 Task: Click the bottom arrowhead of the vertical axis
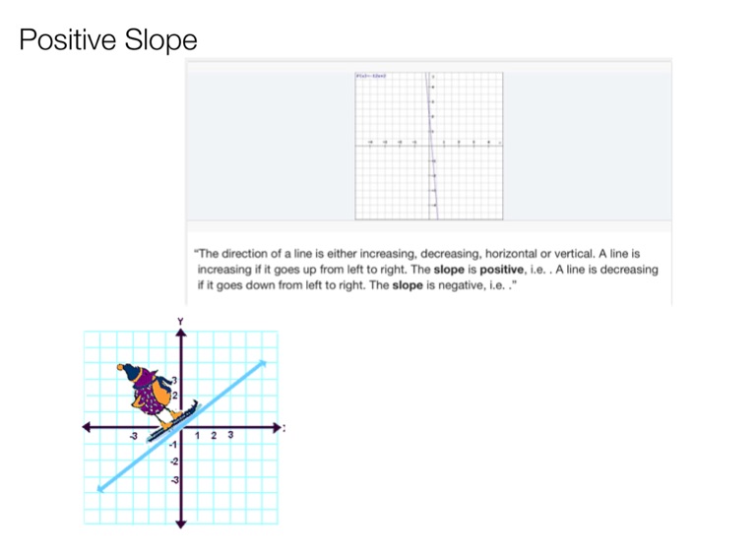pyautogui.click(x=180, y=524)
